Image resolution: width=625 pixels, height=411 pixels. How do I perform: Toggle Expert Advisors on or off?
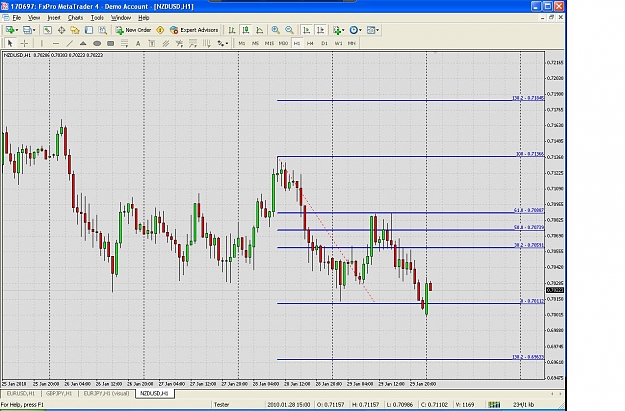(194, 30)
